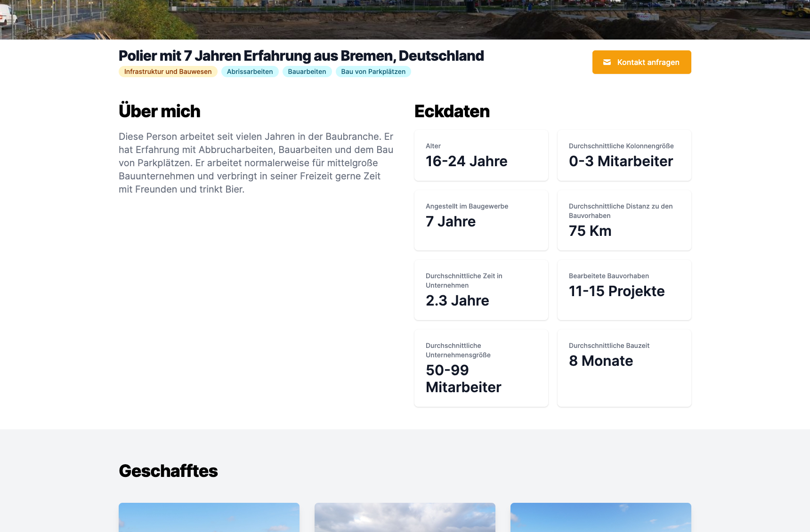Click the 8 Monate value
The image size is (810, 532).
tap(601, 361)
